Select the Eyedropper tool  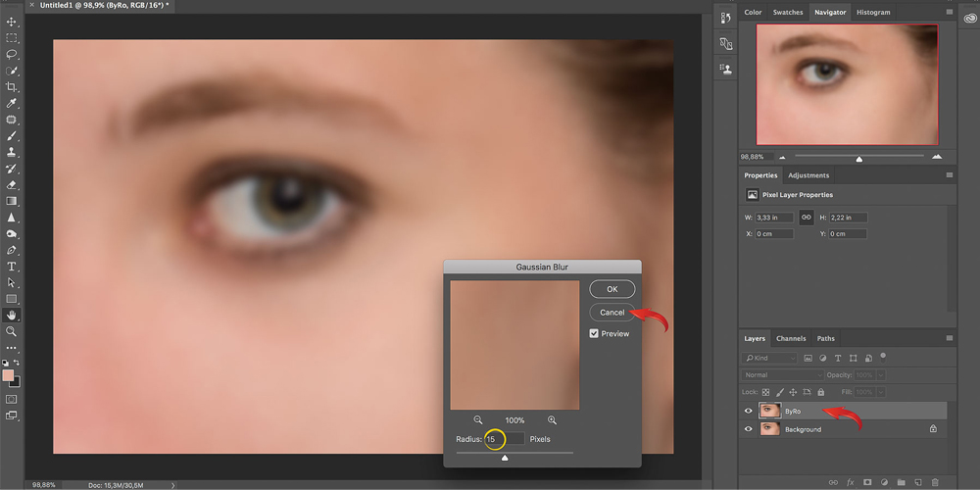11,103
